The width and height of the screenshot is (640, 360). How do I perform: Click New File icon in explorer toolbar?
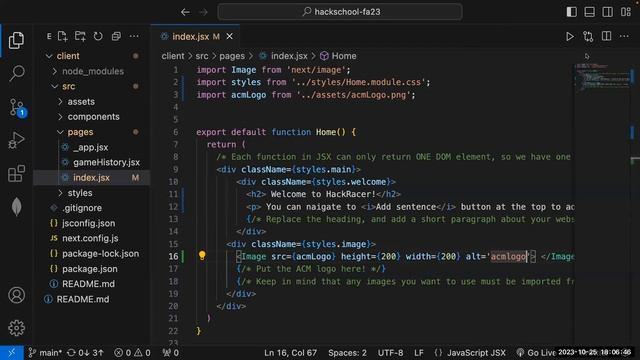62,36
